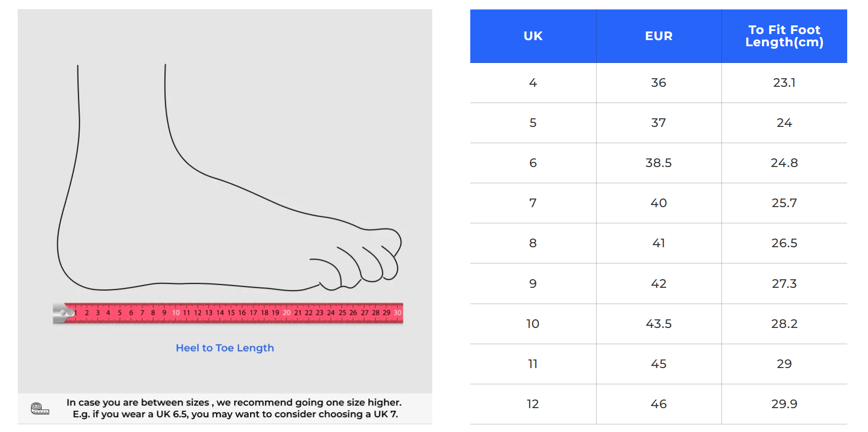Select the 25.7 cm foot length cell

click(784, 203)
